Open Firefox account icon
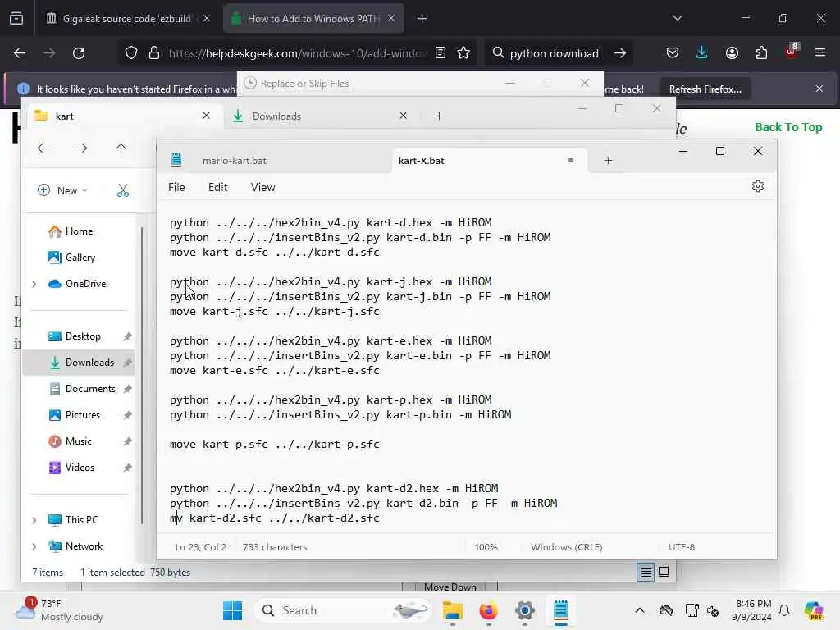This screenshot has height=630, width=840. pyautogui.click(x=732, y=52)
